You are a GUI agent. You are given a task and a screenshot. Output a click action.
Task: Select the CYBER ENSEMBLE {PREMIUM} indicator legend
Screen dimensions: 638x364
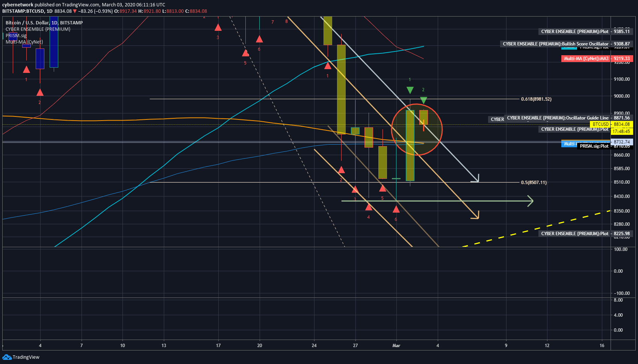pyautogui.click(x=38, y=29)
